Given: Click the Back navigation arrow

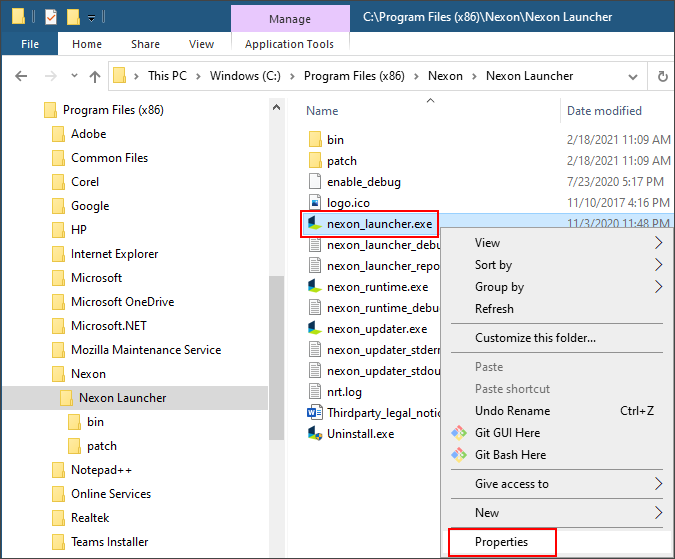Looking at the screenshot, I should [21, 76].
